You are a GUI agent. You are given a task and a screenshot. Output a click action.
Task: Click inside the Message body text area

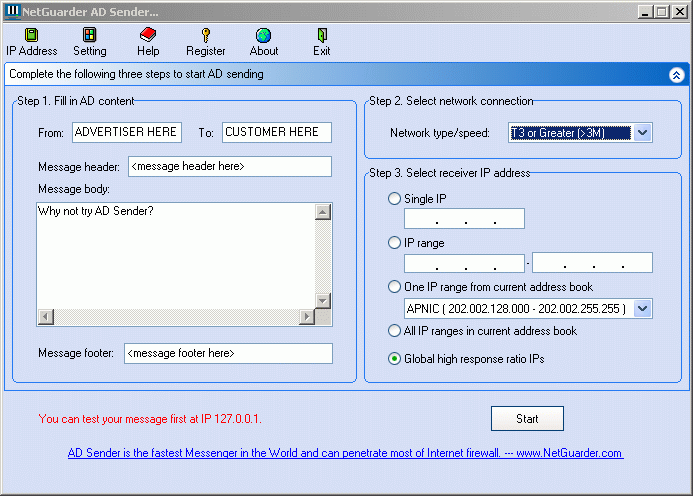coord(176,256)
